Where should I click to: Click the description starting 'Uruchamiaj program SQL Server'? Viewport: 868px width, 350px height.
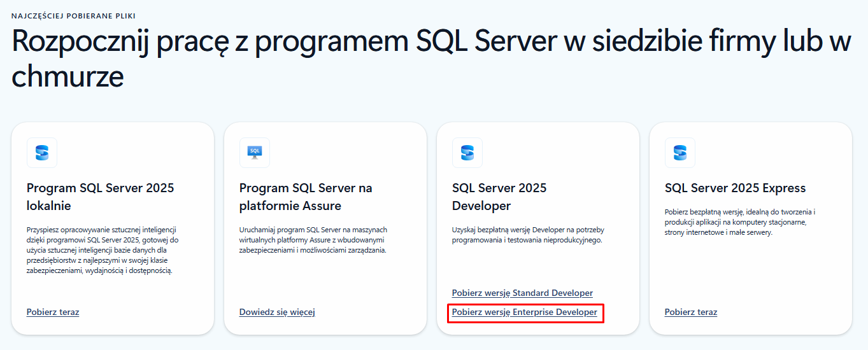(x=313, y=240)
